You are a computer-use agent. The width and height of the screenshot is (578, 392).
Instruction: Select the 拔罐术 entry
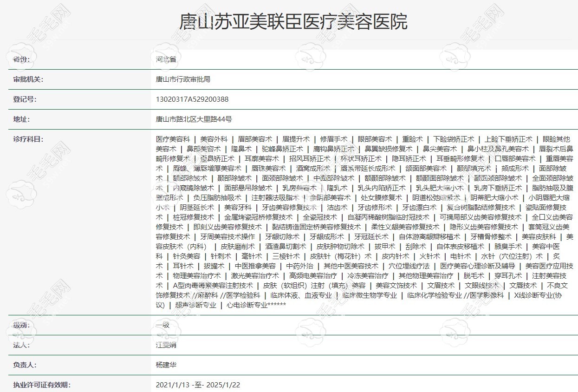[214, 266]
